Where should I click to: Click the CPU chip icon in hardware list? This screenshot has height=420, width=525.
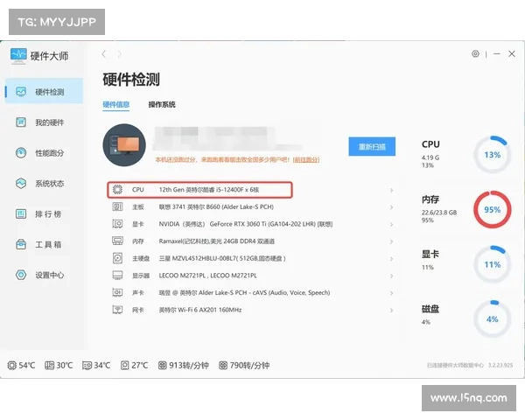117,190
